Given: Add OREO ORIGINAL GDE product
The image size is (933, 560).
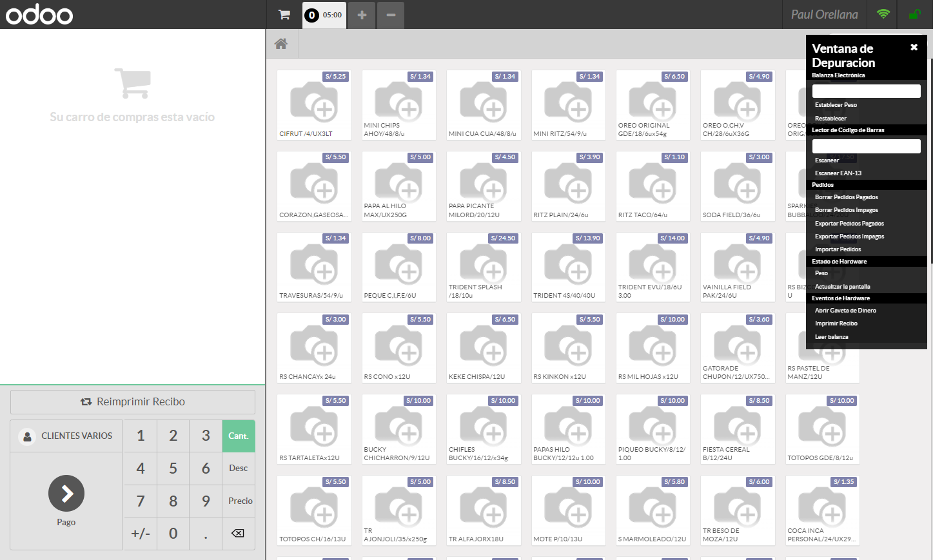Looking at the screenshot, I should pyautogui.click(x=653, y=105).
